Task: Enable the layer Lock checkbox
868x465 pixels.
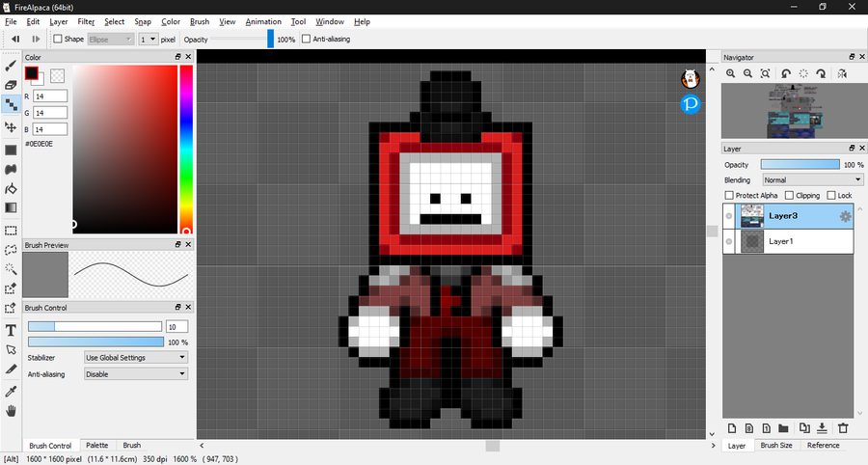Action: tap(831, 196)
